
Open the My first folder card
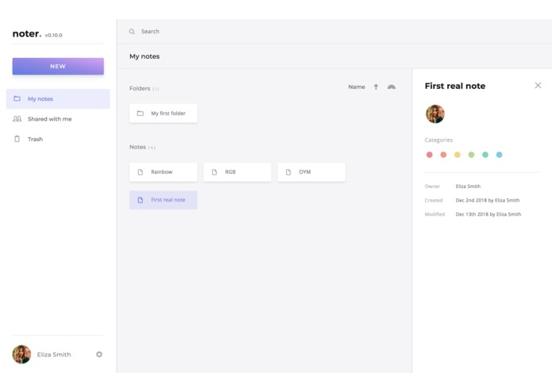[164, 113]
